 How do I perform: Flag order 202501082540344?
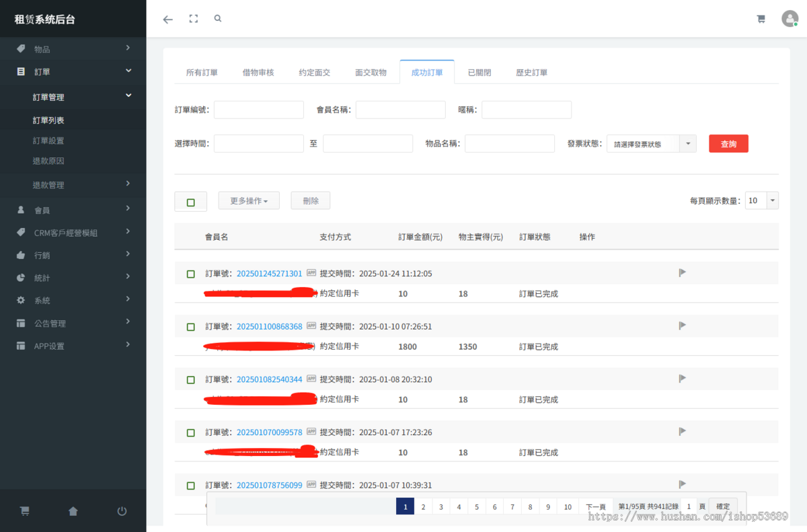pos(682,379)
